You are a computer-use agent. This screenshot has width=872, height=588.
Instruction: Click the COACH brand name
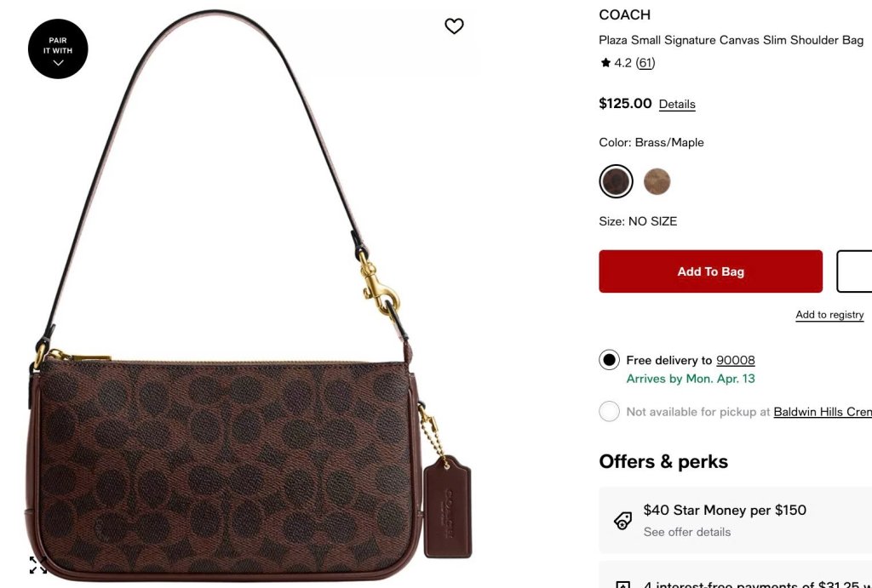[624, 15]
